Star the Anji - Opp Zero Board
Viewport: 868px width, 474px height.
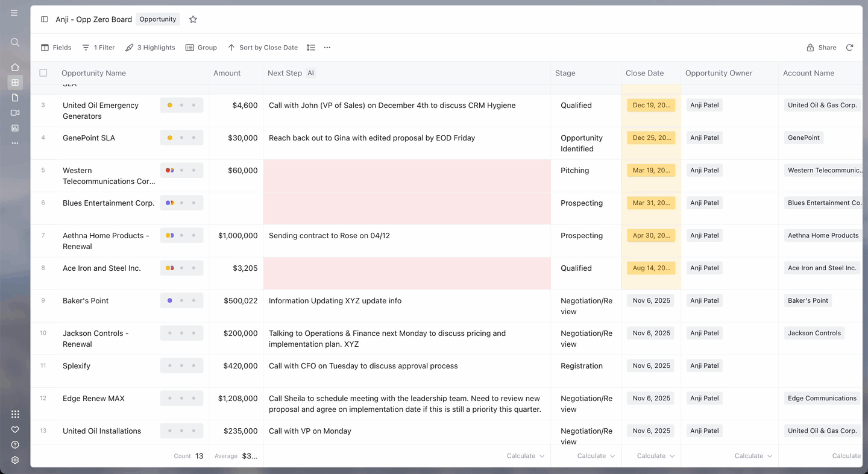pos(193,19)
